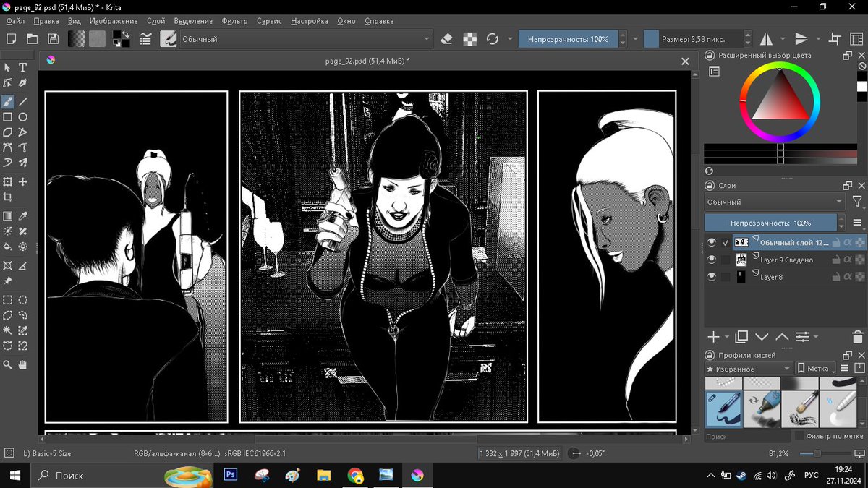Hide the 'Layer 9 Сведено' layer

pyautogui.click(x=712, y=260)
